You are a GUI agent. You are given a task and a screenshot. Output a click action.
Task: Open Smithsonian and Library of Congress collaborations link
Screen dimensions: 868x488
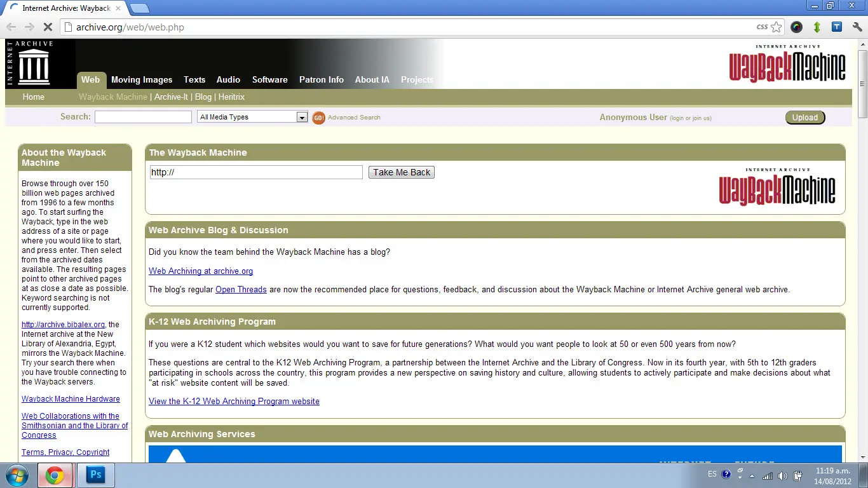[x=75, y=426]
